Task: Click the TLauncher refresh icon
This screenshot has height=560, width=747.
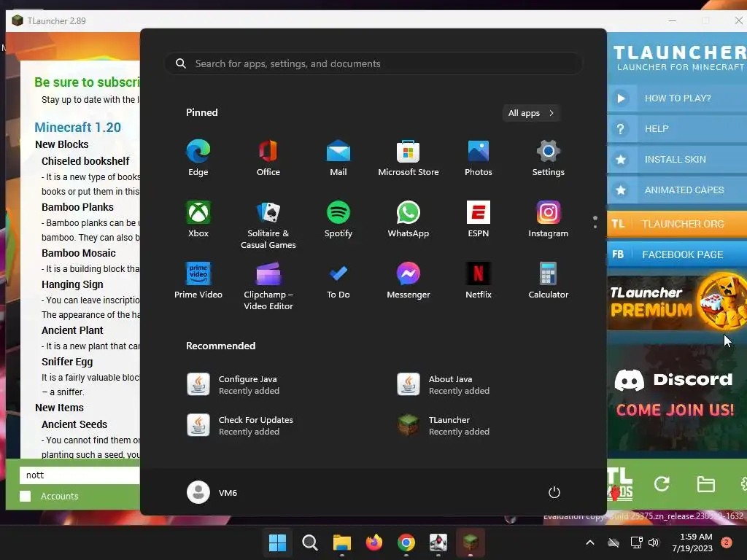Action: click(x=662, y=484)
